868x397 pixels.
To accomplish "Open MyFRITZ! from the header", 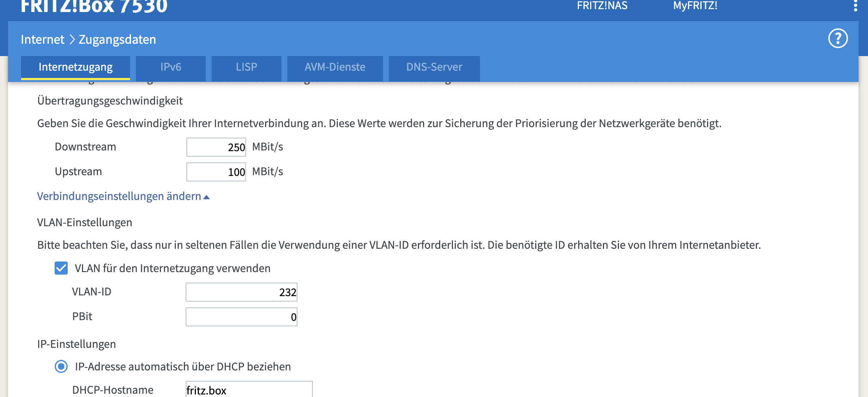I will tap(695, 6).
